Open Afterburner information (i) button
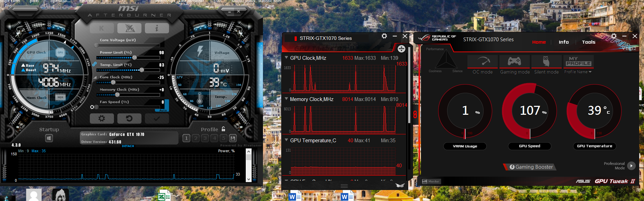This screenshot has height=201, width=644. (x=157, y=28)
